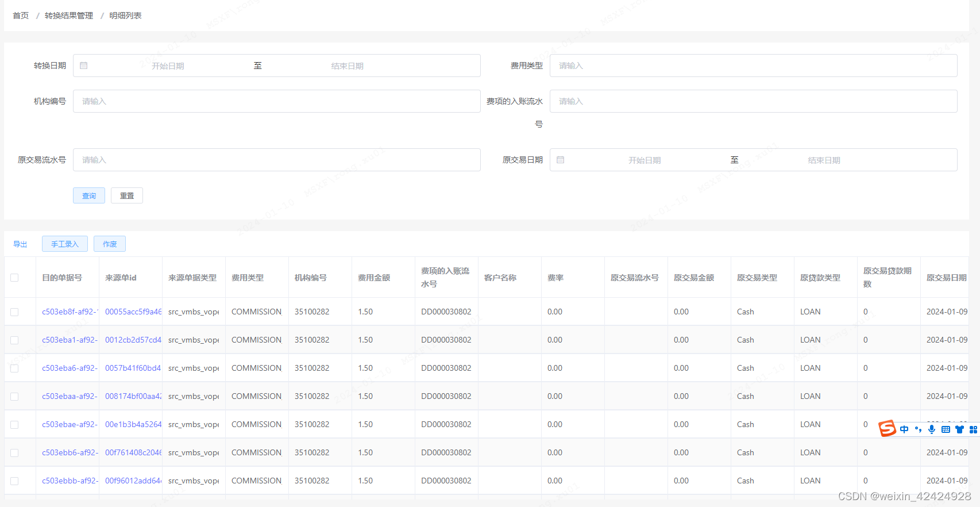
Task: Open link c503eba1-af92 目的单据号
Action: pos(70,340)
